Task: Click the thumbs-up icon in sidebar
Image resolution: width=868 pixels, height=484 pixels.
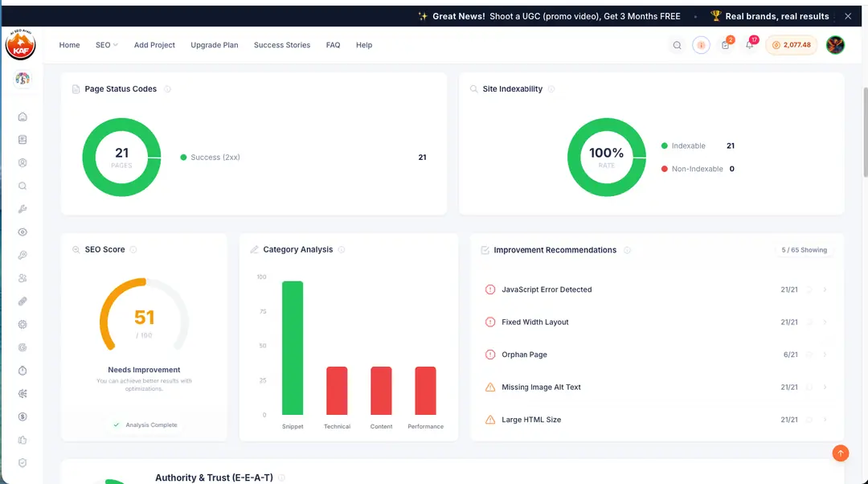Action: pyautogui.click(x=23, y=441)
